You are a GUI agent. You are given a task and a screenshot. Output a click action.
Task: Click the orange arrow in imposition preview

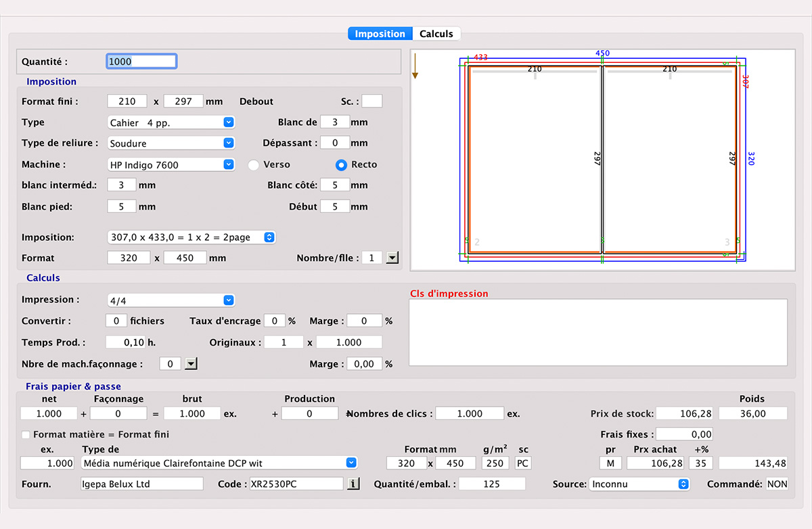415,66
